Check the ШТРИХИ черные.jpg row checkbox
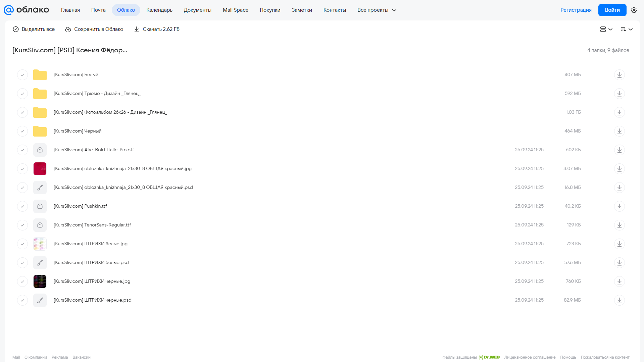 pyautogui.click(x=22, y=281)
